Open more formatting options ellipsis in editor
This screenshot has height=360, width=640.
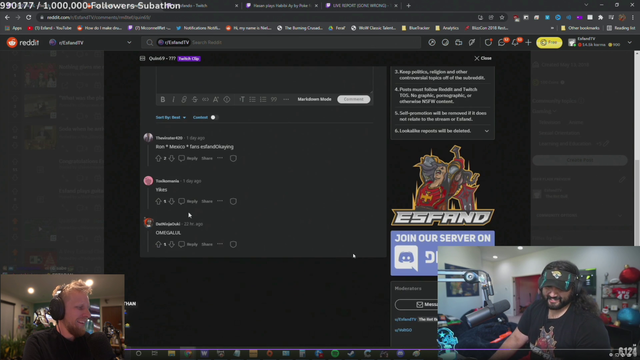286,99
